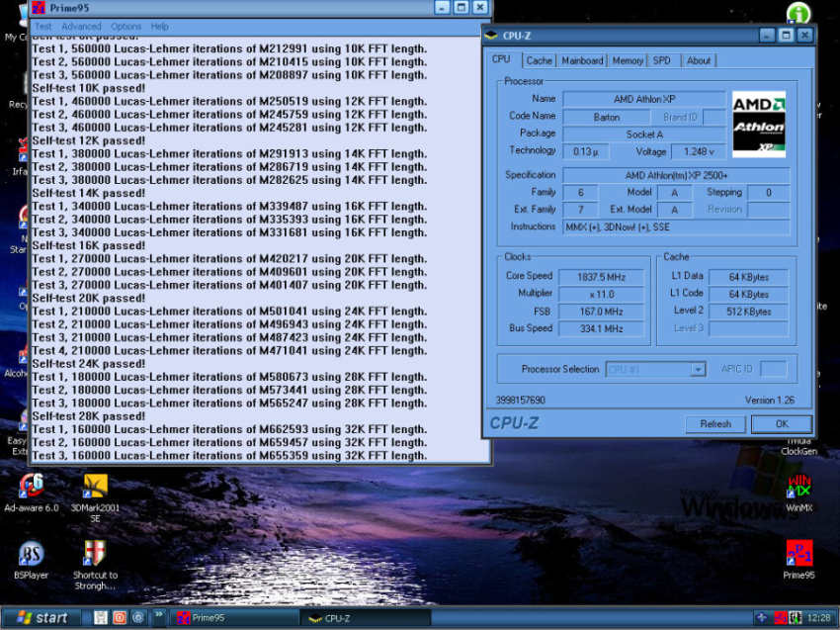Select the Memory tab in CPU-Z
The width and height of the screenshot is (840, 630).
tap(628, 60)
